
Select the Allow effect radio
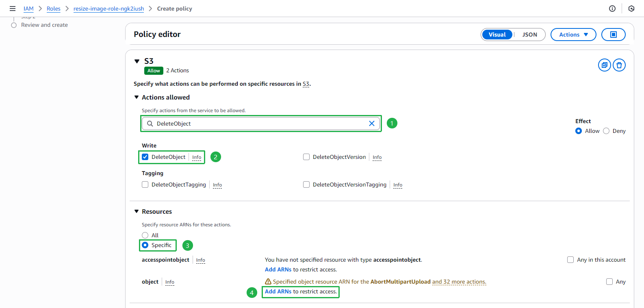click(579, 131)
